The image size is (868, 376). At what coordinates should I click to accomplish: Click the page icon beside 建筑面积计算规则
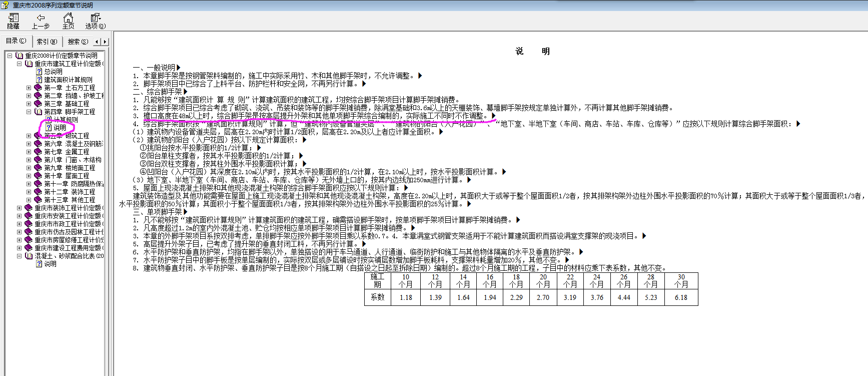(39, 80)
